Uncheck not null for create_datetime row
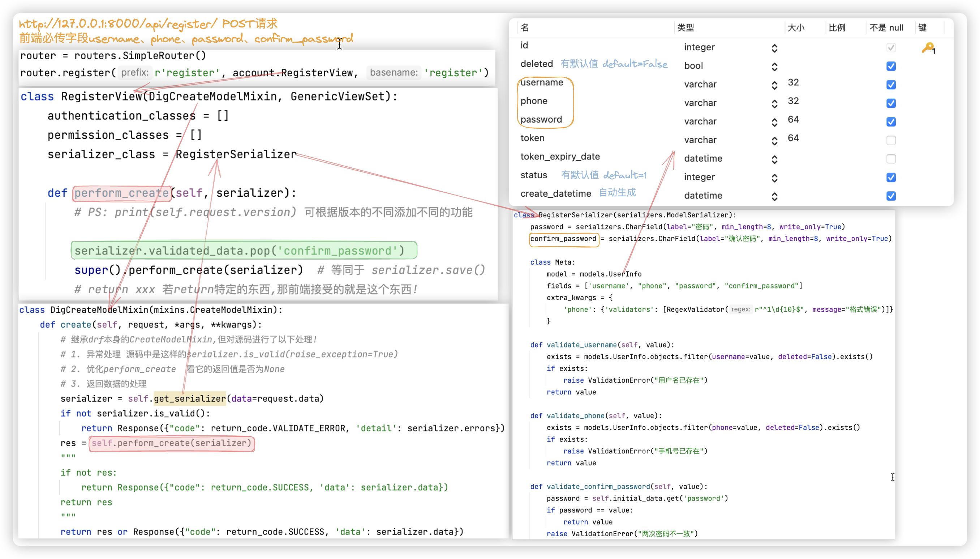The height and width of the screenshot is (559, 980). (x=891, y=196)
